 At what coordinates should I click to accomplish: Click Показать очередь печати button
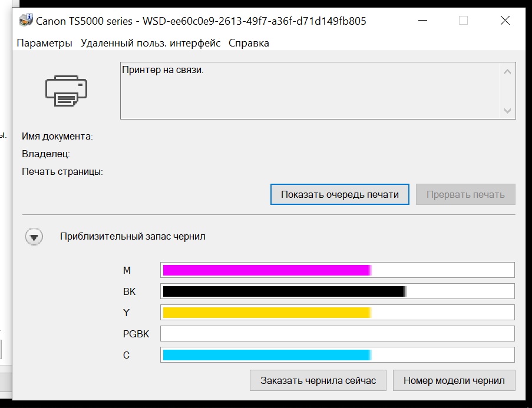pyautogui.click(x=339, y=194)
